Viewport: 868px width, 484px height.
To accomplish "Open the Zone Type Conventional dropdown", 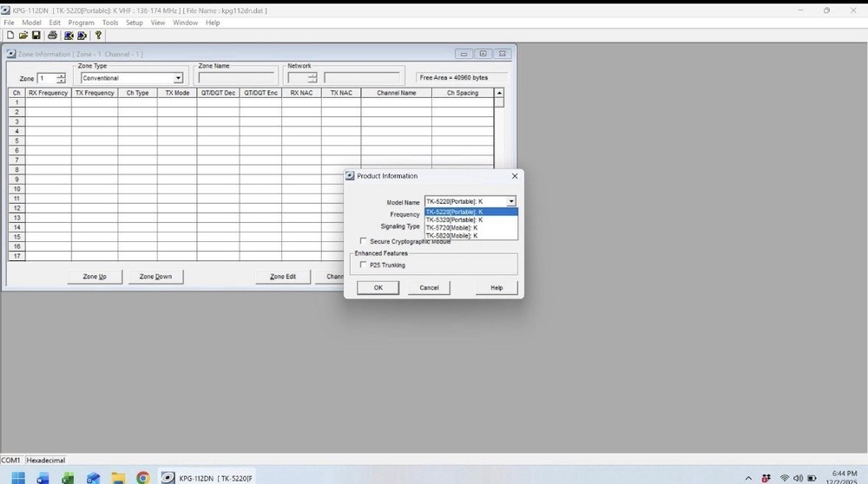I will [x=178, y=78].
